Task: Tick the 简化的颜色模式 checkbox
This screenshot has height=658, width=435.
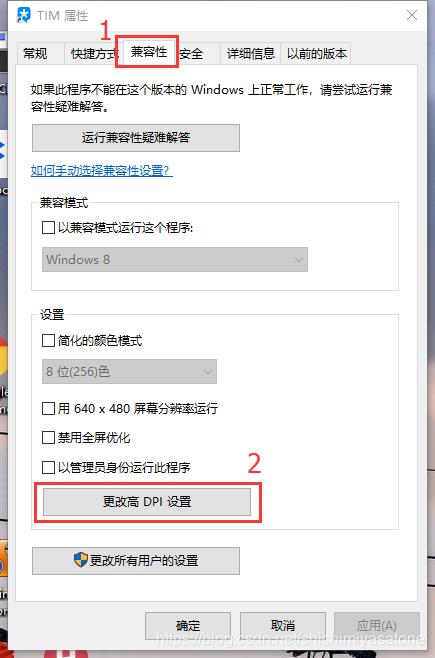Action: point(48,340)
